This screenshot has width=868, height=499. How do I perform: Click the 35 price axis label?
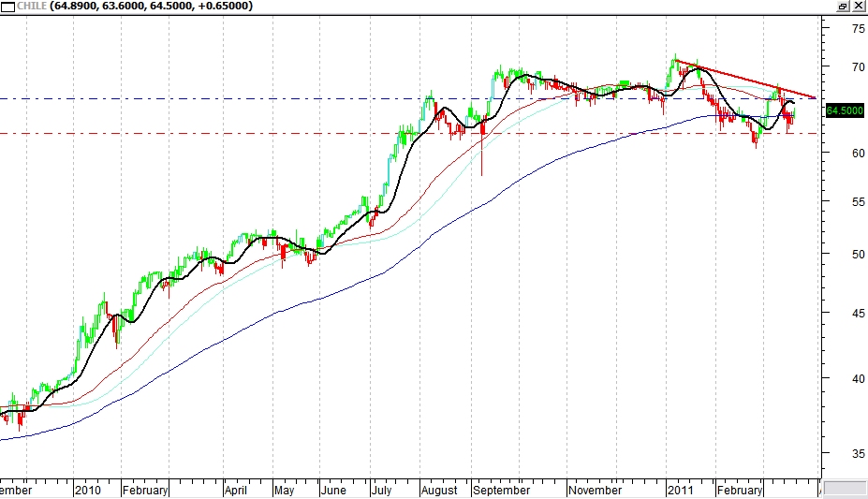pyautogui.click(x=858, y=454)
